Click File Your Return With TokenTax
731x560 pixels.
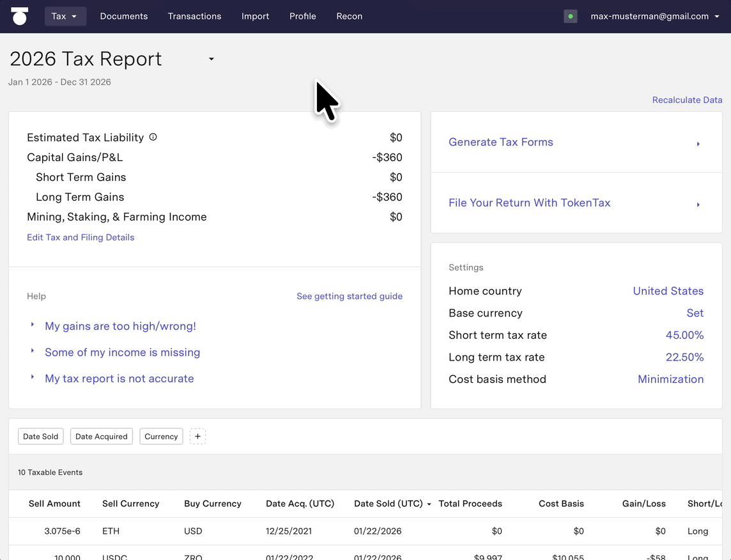[529, 203]
